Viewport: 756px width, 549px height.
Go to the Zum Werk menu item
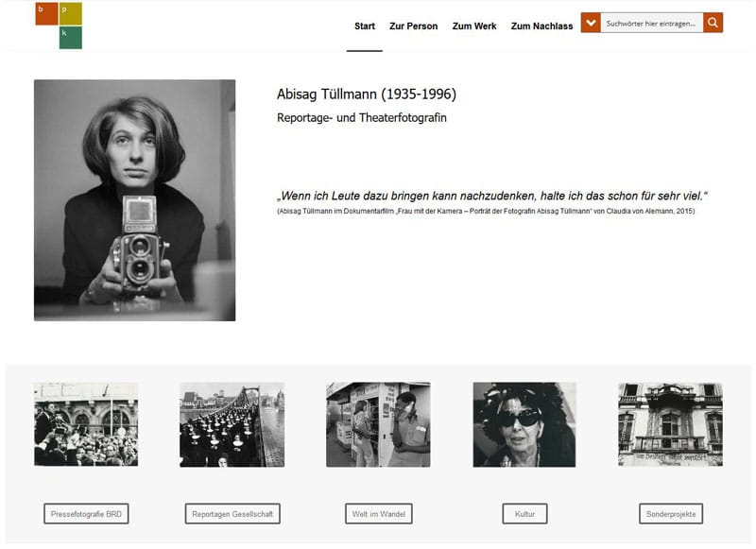point(474,26)
